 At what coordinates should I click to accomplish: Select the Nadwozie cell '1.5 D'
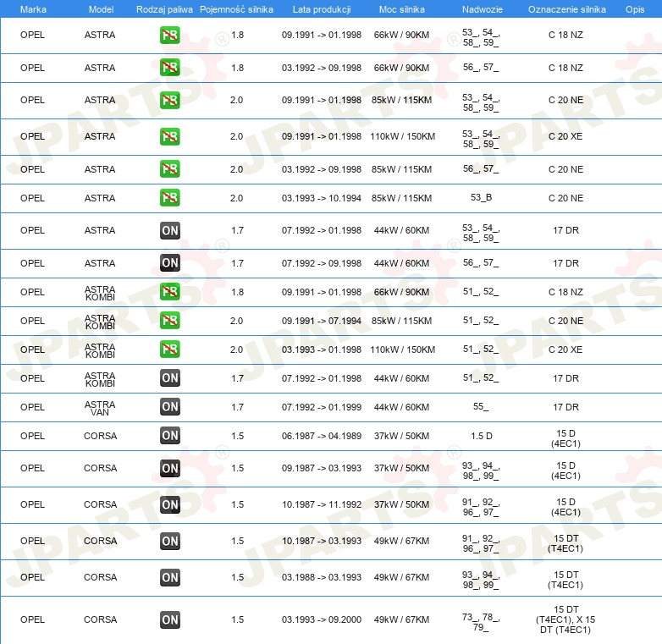coord(482,436)
